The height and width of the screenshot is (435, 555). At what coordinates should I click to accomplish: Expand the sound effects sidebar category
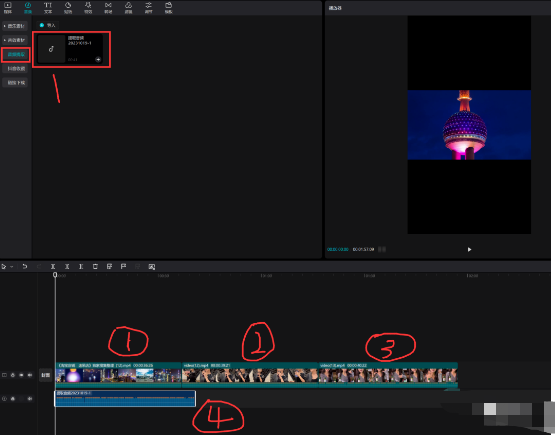coord(15,40)
